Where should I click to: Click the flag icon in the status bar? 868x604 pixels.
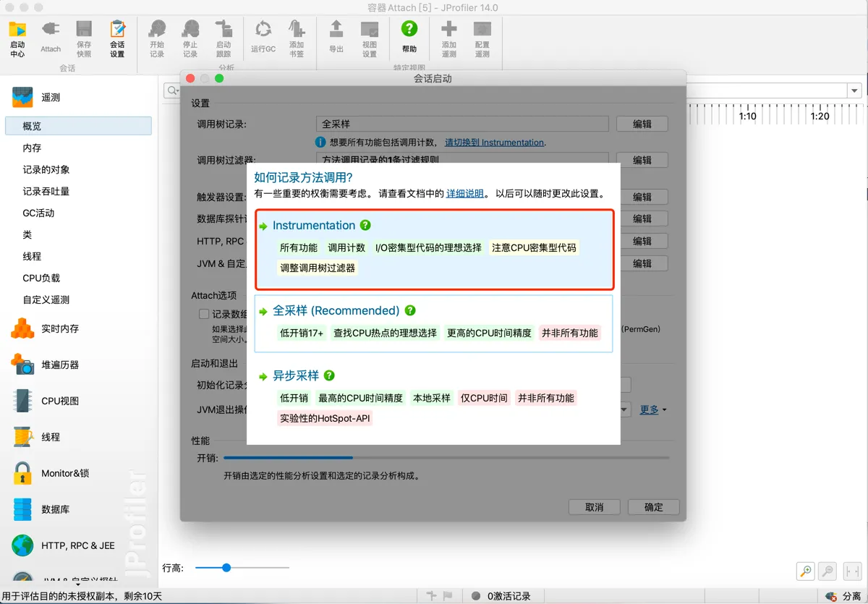pos(448,596)
